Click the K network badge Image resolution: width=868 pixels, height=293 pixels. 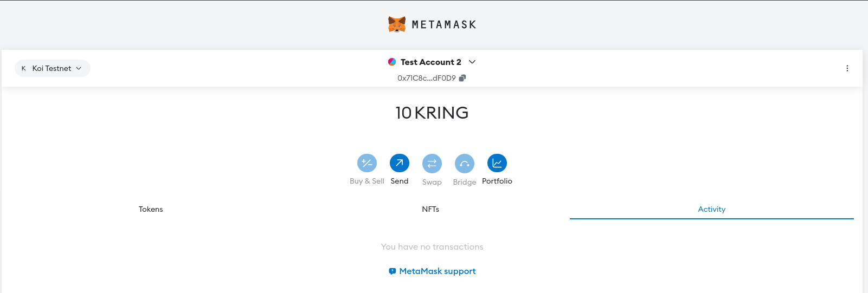(x=23, y=68)
